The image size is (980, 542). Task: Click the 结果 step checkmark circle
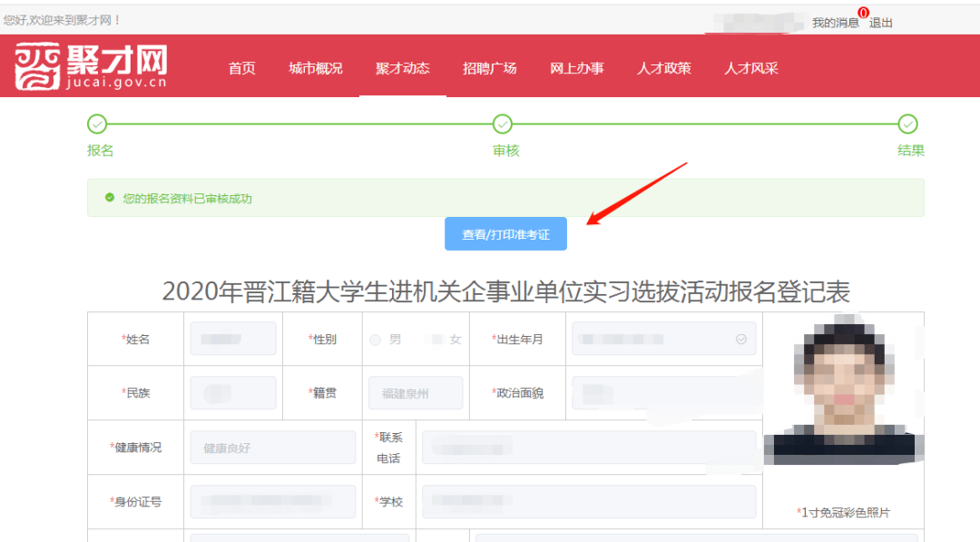tap(907, 124)
